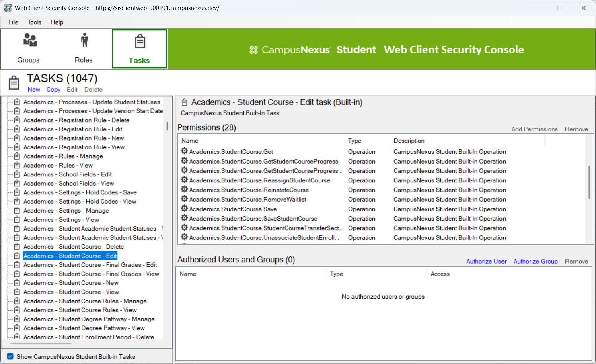Select Academics - Student Enrollment Period - Delete task

point(88,337)
